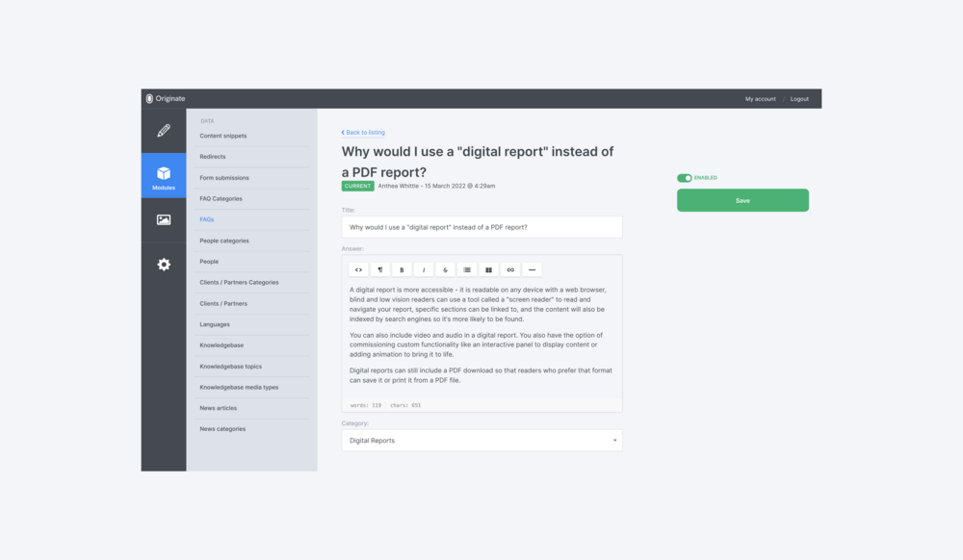963x560 pixels.
Task: Toggle HTML code view in editor
Action: point(358,269)
